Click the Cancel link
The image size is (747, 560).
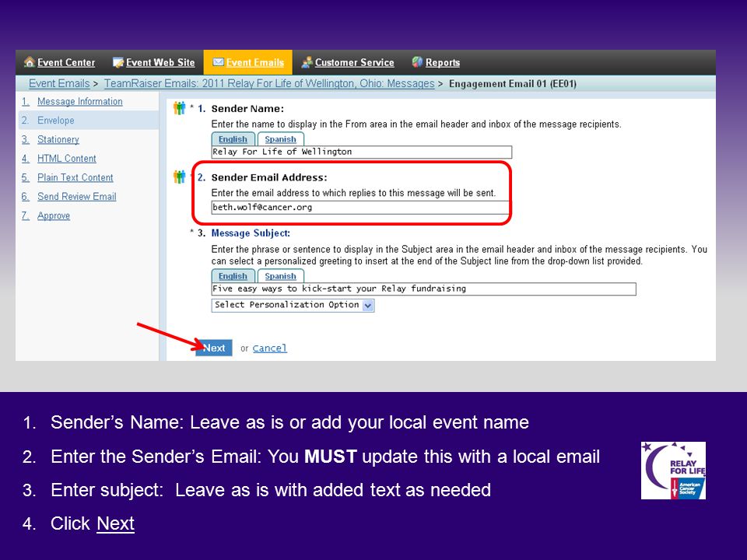point(270,348)
